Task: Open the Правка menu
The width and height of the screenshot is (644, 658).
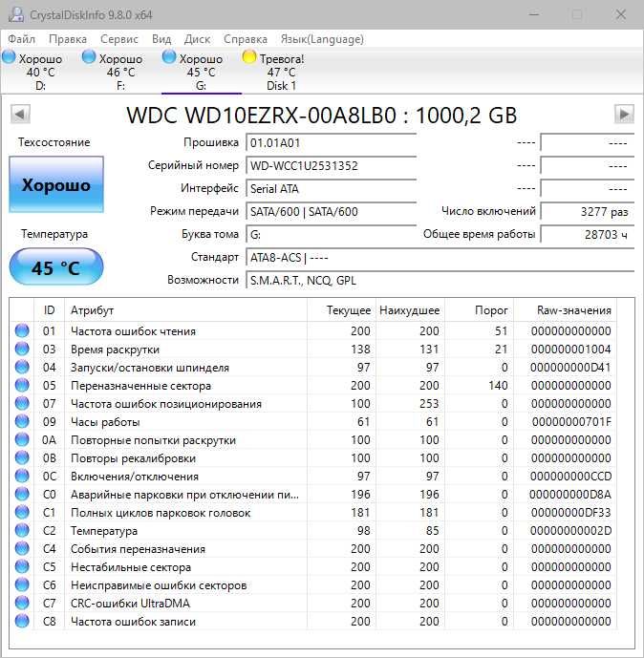Action: 68,39
